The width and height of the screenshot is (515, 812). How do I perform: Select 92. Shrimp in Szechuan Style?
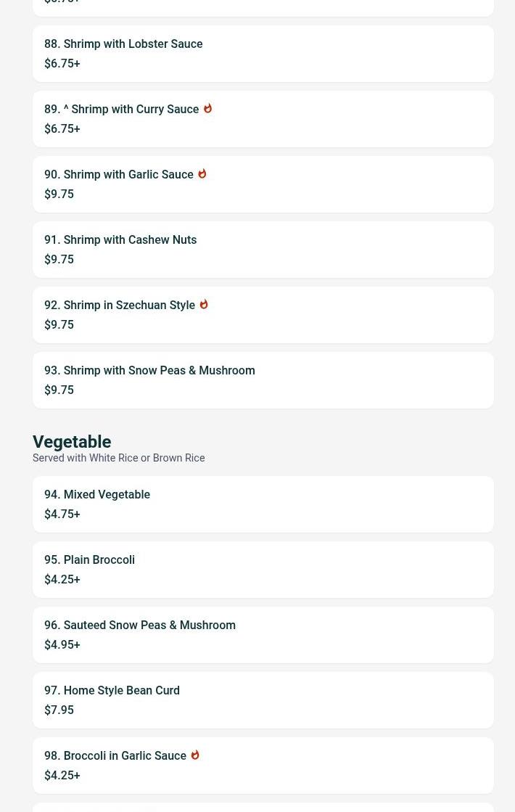263,315
